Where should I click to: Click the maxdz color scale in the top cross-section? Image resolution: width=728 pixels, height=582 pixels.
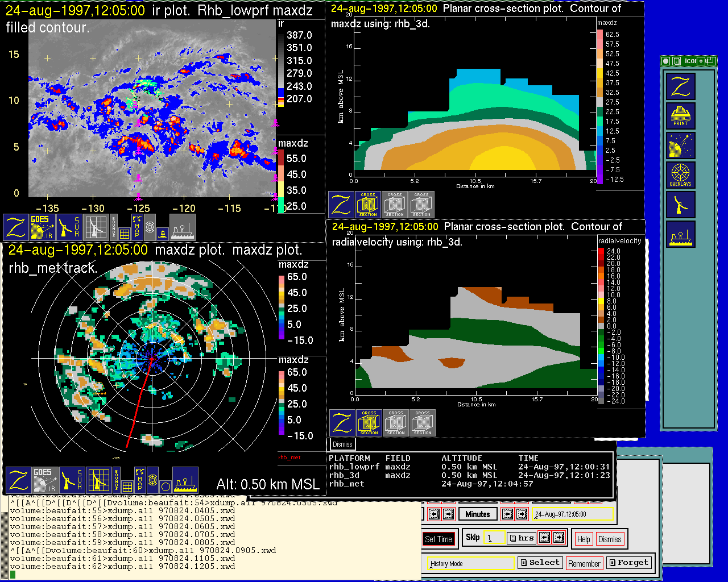600,107
